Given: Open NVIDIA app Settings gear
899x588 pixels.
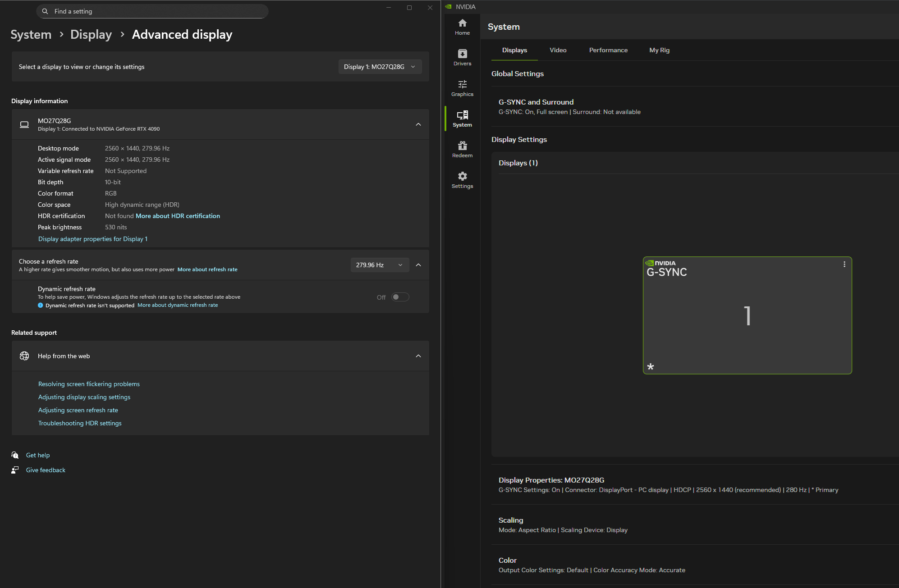Looking at the screenshot, I should coord(462,180).
